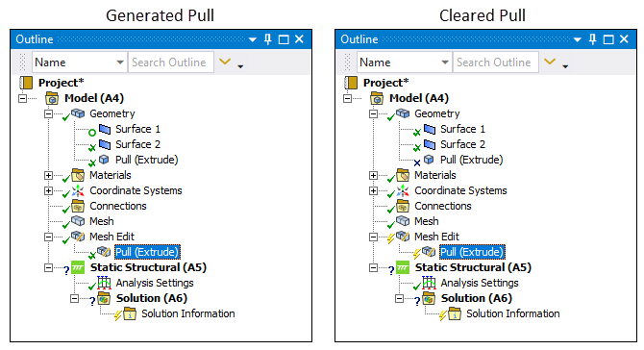This screenshot has height=350, width=644.
Task: Click the Static Structural (A5) green icon in Generated Pull outline
Action: 78,267
